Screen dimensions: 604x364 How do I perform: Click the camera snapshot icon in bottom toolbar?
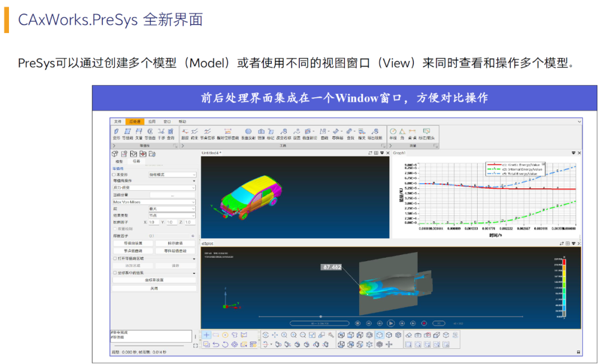[418, 335]
